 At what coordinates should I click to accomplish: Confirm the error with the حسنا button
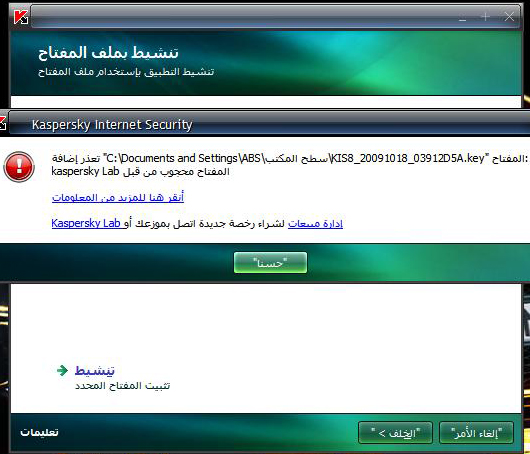270,262
